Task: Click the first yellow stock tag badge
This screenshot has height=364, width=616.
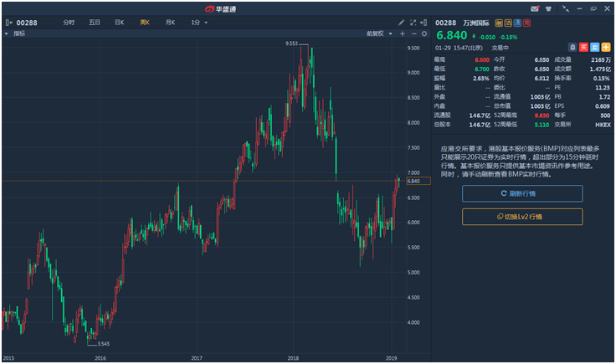Action: (x=499, y=23)
